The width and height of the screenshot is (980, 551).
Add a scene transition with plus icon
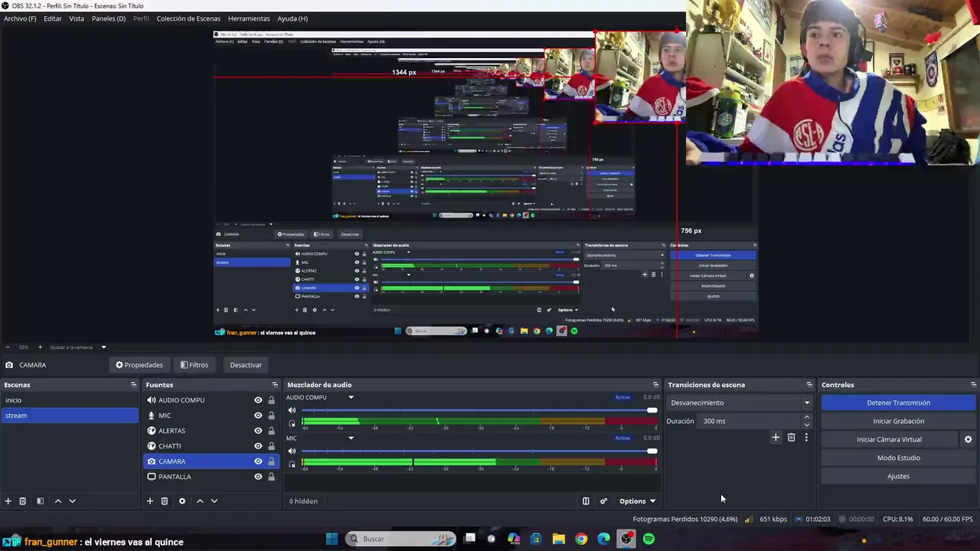776,438
